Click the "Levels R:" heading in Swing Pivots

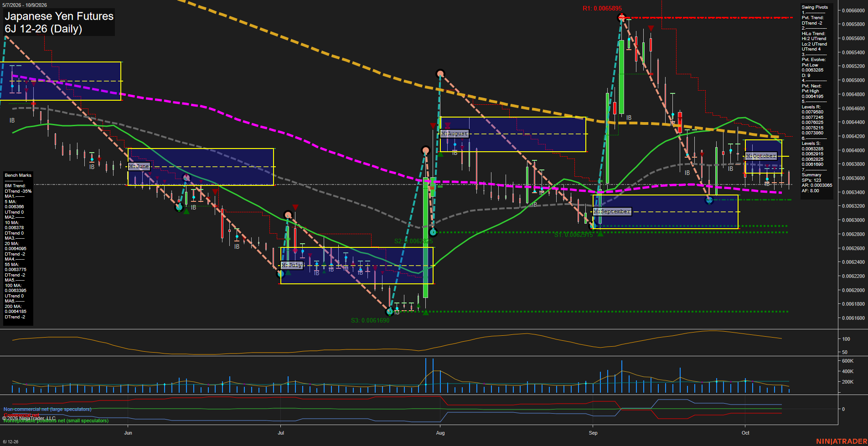tap(811, 107)
